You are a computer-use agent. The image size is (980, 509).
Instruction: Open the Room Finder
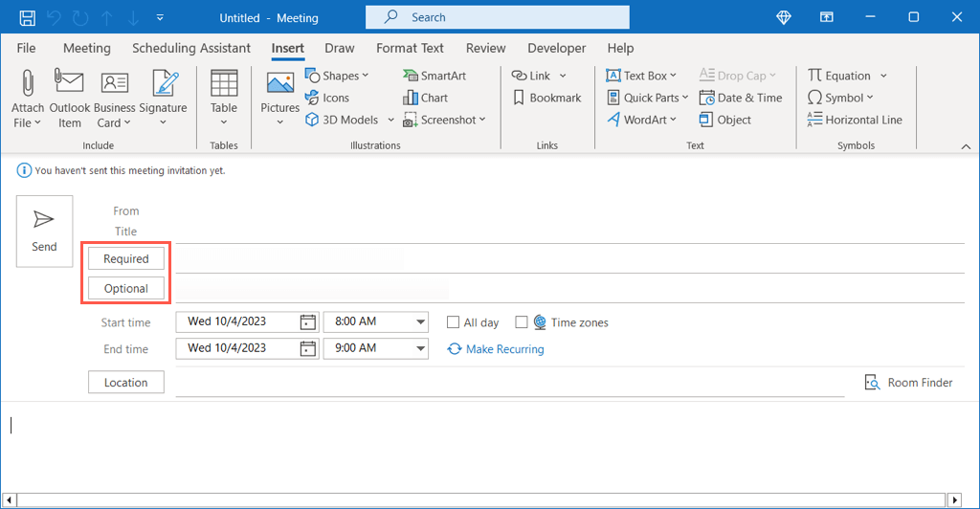pyautogui.click(x=908, y=383)
